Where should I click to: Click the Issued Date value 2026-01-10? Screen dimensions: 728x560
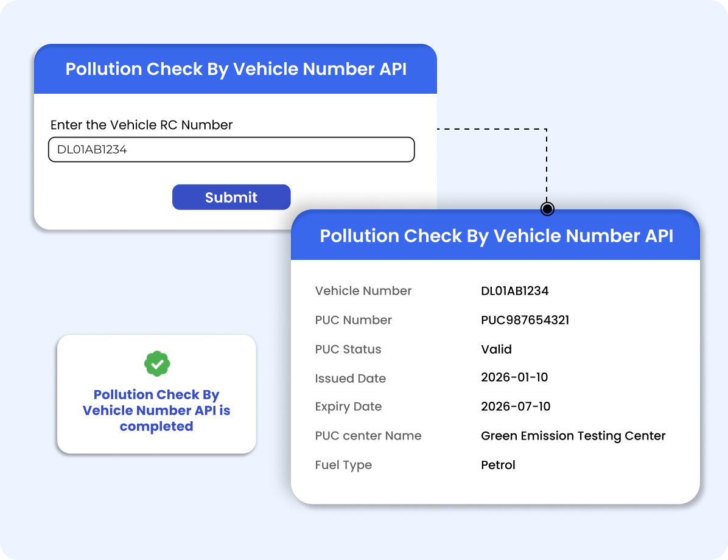coord(514,377)
